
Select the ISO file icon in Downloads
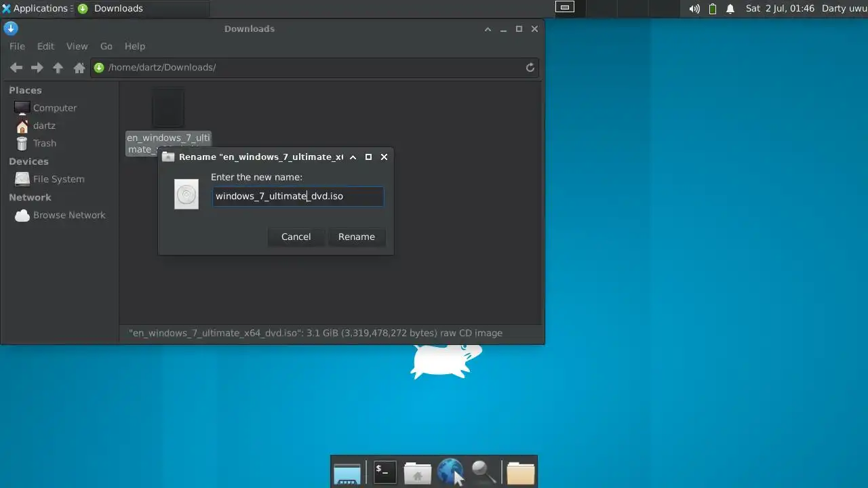pyautogui.click(x=168, y=108)
